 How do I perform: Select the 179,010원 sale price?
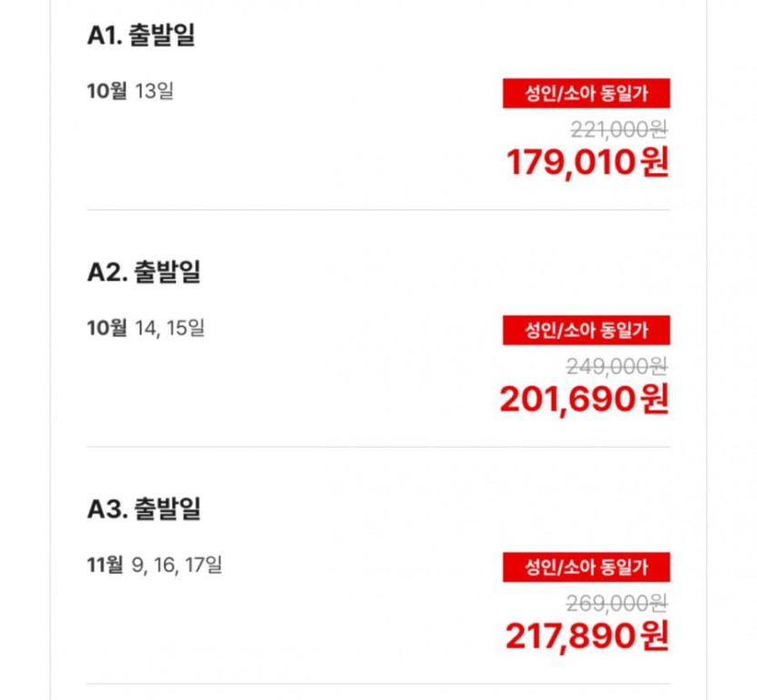[x=587, y=162]
